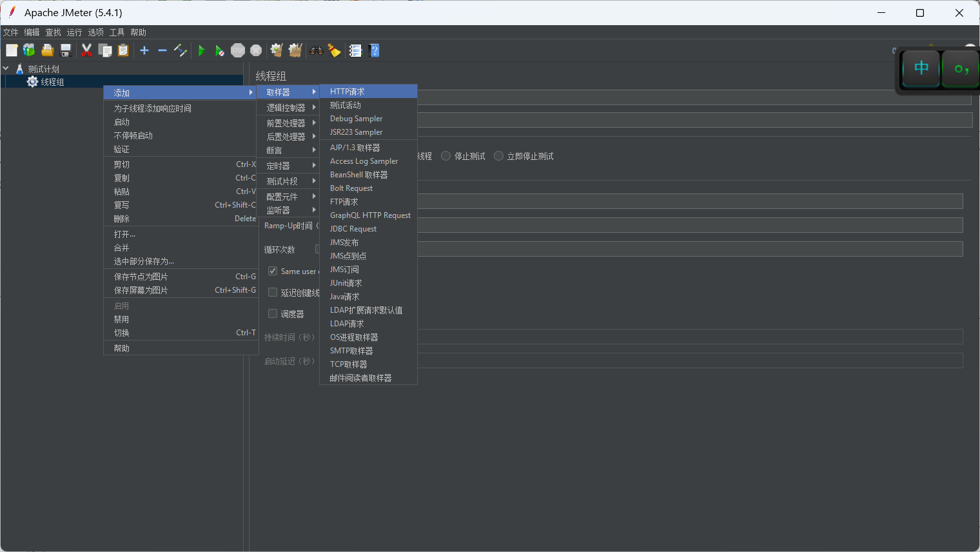Image resolution: width=980 pixels, height=552 pixels.
Task: Click the gray Stop sign icon
Action: pyautogui.click(x=238, y=50)
